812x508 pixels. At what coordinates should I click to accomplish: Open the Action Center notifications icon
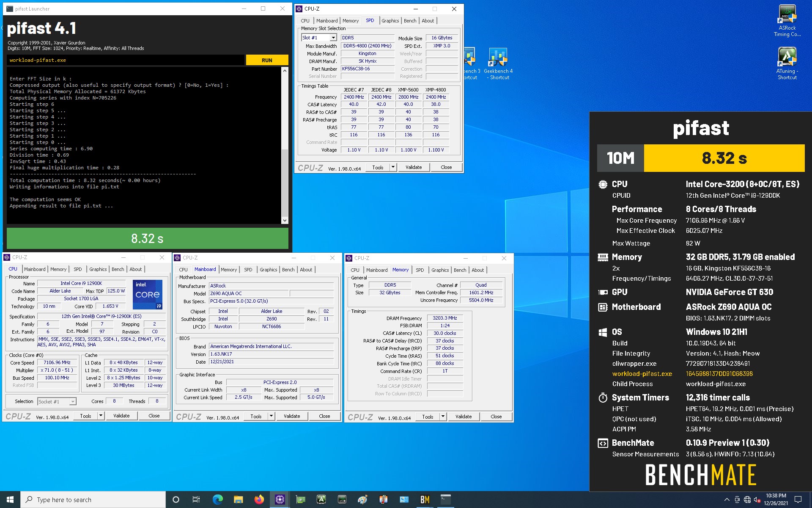pos(798,500)
